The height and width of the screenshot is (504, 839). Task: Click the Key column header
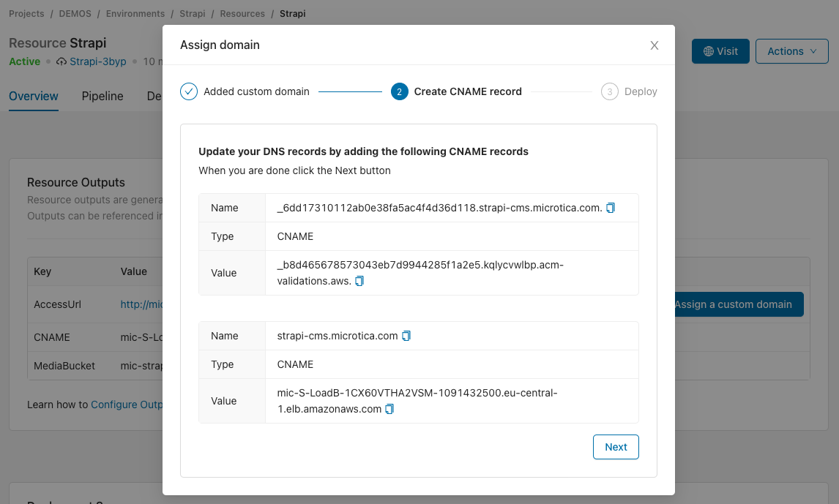(42, 271)
